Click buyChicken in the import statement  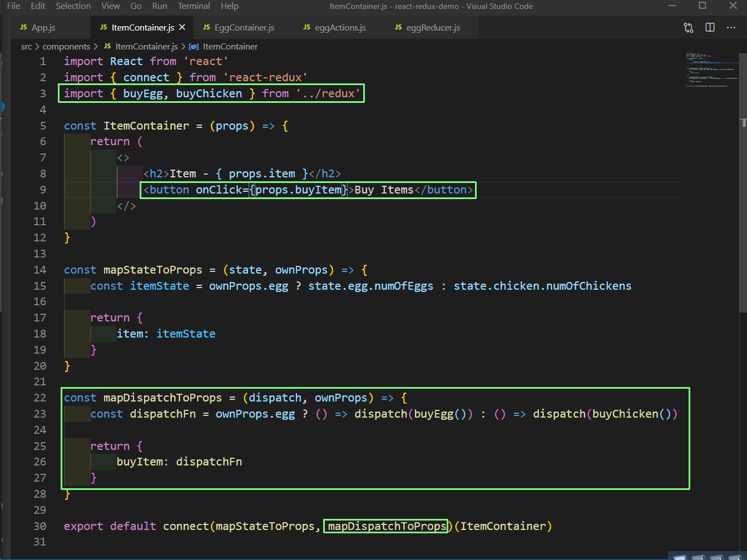click(x=209, y=93)
